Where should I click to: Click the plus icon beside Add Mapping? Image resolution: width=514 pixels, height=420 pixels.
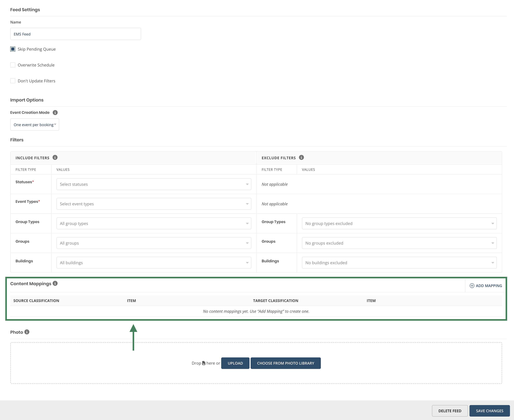click(472, 286)
